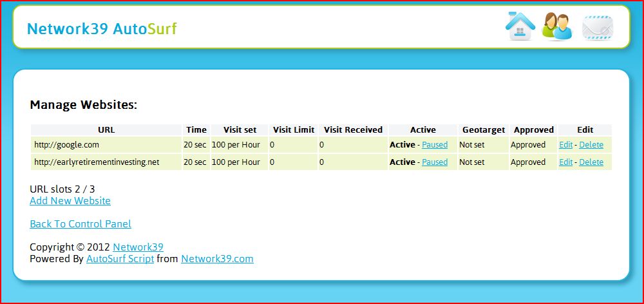Click the Time column header
This screenshot has height=304, width=644.
click(196, 130)
